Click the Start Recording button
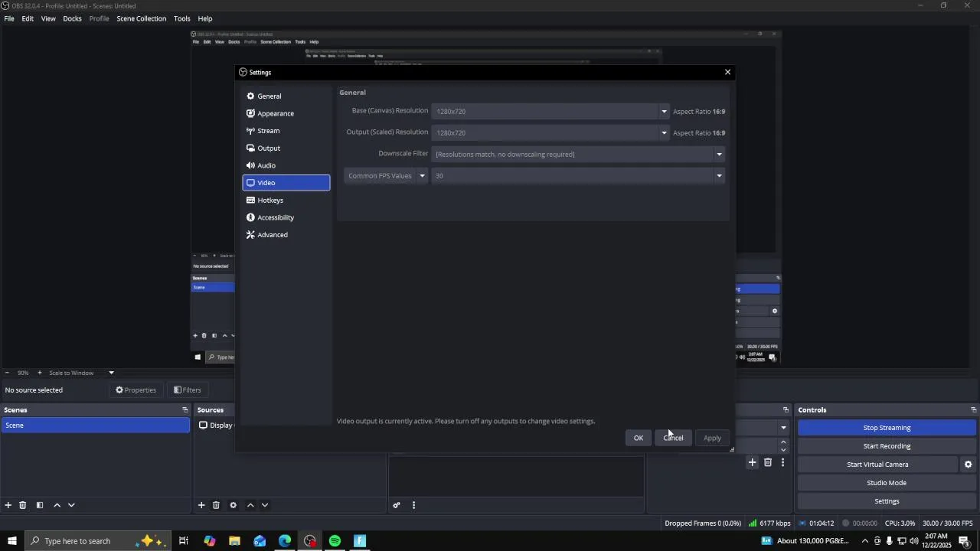 pyautogui.click(x=887, y=446)
